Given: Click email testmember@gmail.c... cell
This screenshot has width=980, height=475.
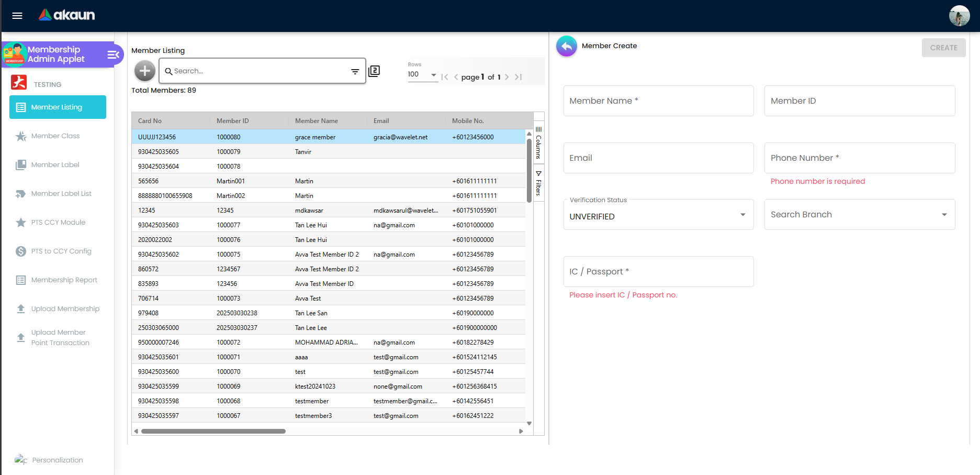Looking at the screenshot, I should pyautogui.click(x=405, y=401).
